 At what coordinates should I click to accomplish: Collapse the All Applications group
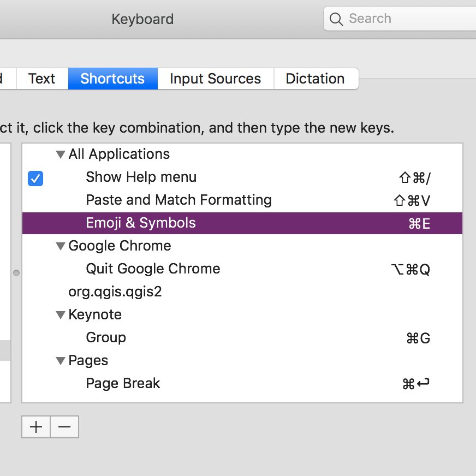61,154
